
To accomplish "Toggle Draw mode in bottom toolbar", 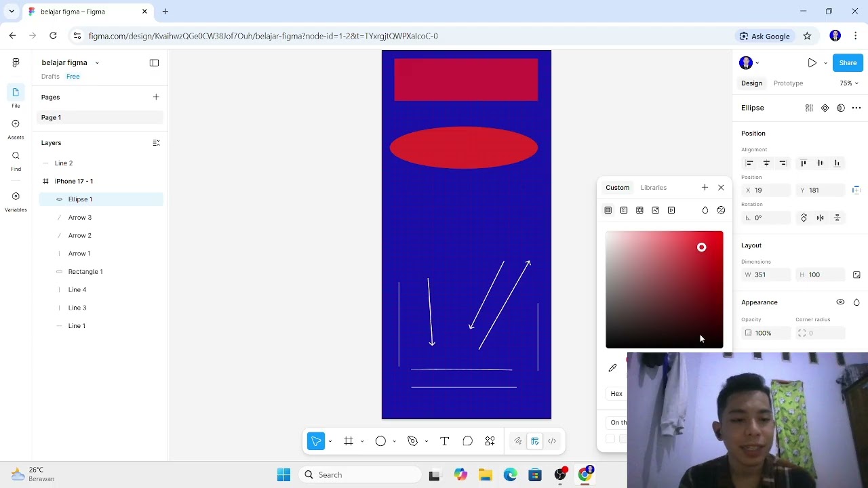I will pyautogui.click(x=518, y=441).
